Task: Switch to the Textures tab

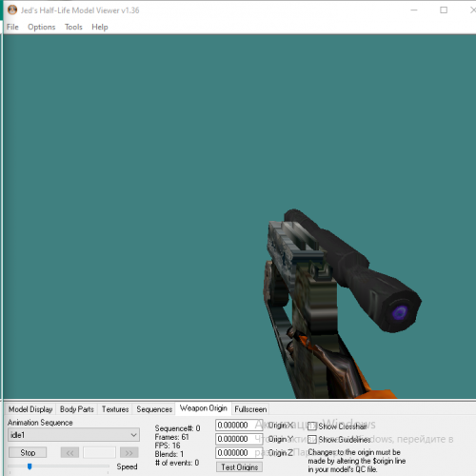Action: 115,409
